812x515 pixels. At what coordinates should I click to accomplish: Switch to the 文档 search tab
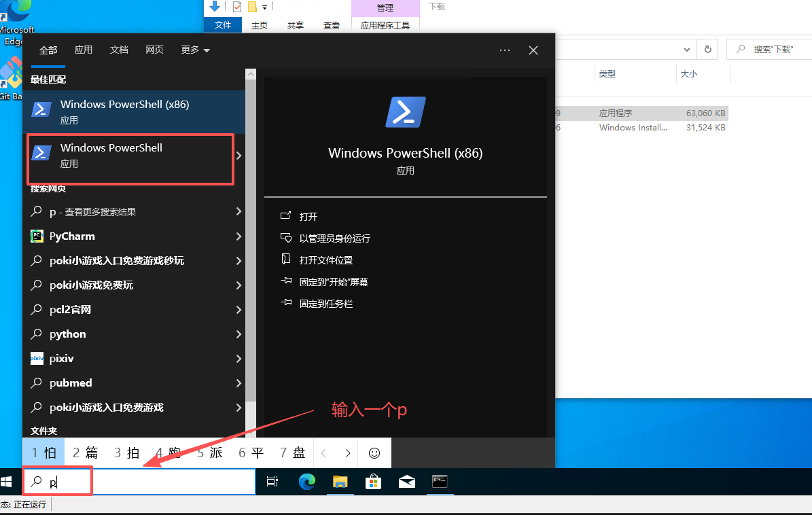tap(119, 50)
